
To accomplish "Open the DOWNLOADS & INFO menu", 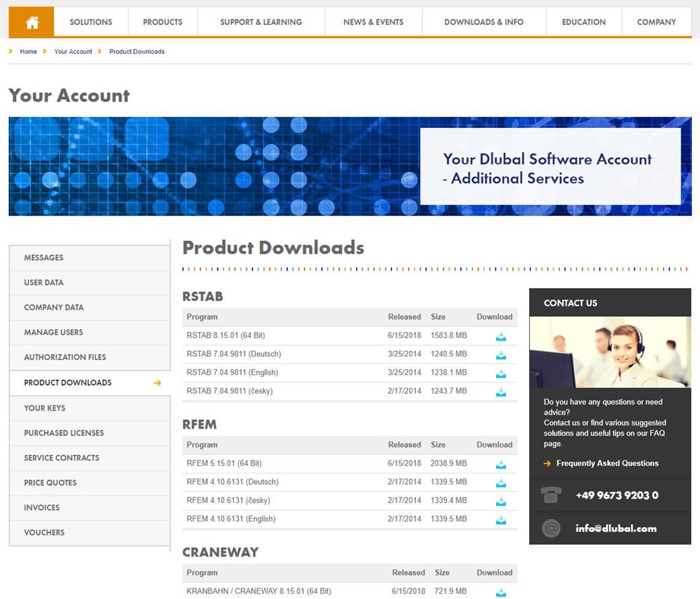I will (x=483, y=22).
